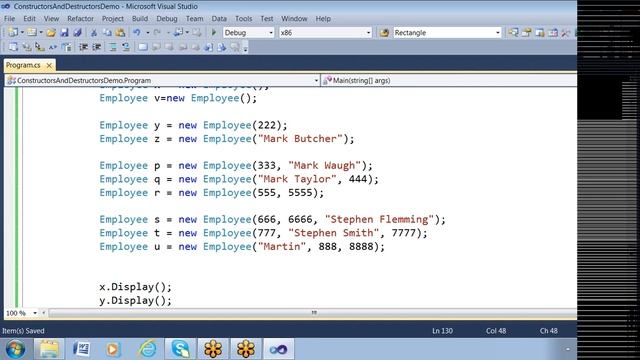Image resolution: width=640 pixels, height=360 pixels.
Task: Click the Increase Line Indent icon
Action: click(x=97, y=47)
